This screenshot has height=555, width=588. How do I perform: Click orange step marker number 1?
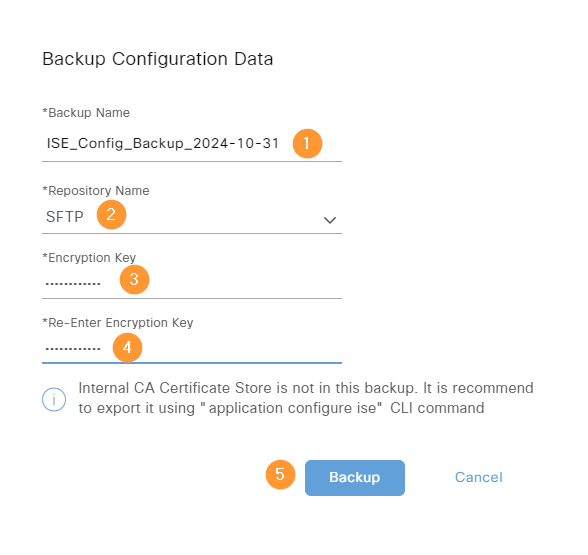[x=307, y=144]
